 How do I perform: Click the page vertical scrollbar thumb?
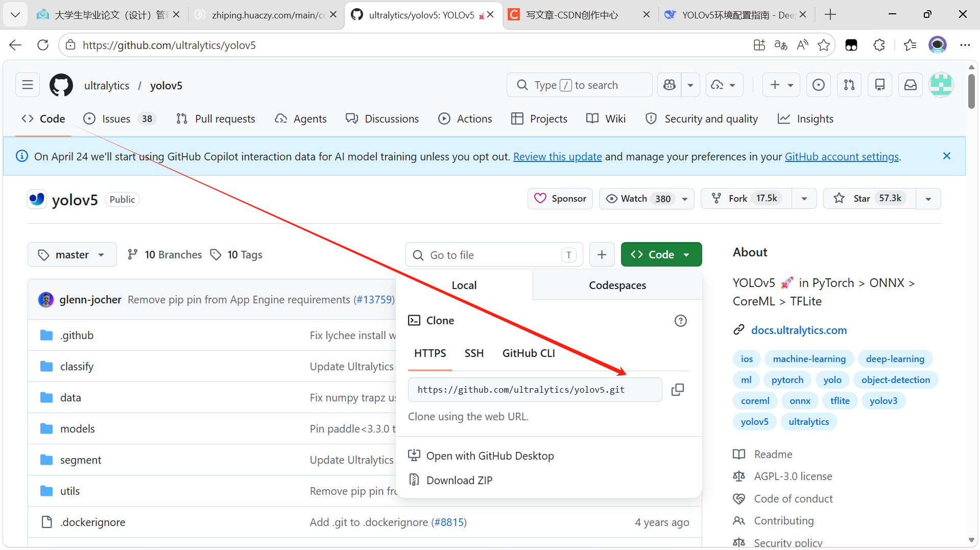[971, 91]
